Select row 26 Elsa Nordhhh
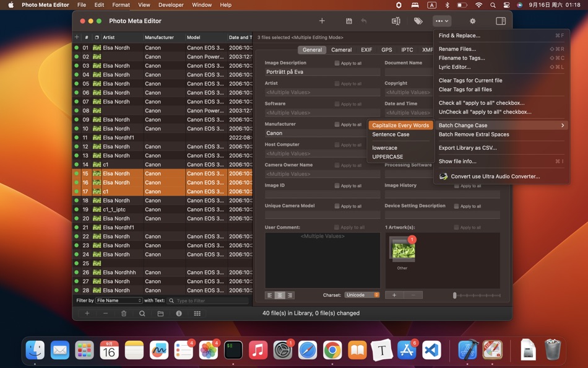Image resolution: width=588 pixels, height=368 pixels. 162,272
